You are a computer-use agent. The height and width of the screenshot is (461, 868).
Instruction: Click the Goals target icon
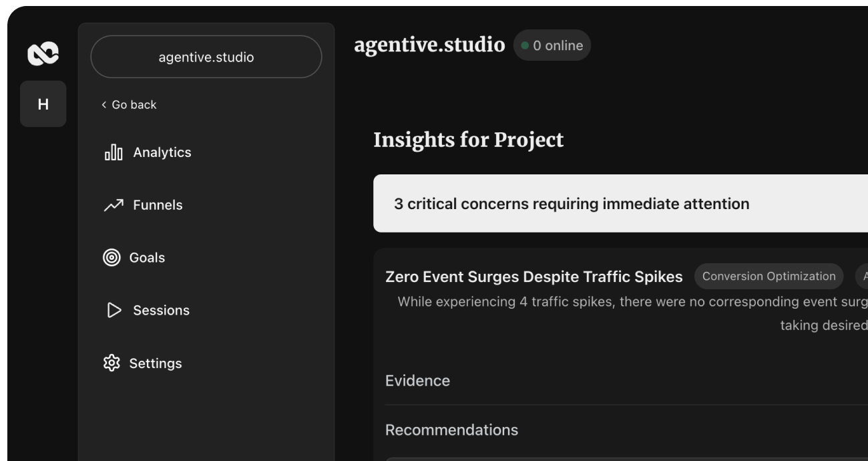point(112,257)
